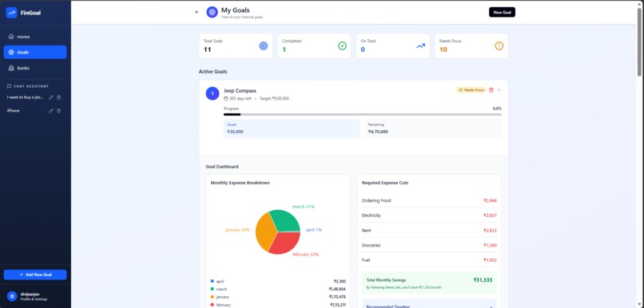
Task: Select the Completed count 1
Action: (x=284, y=49)
